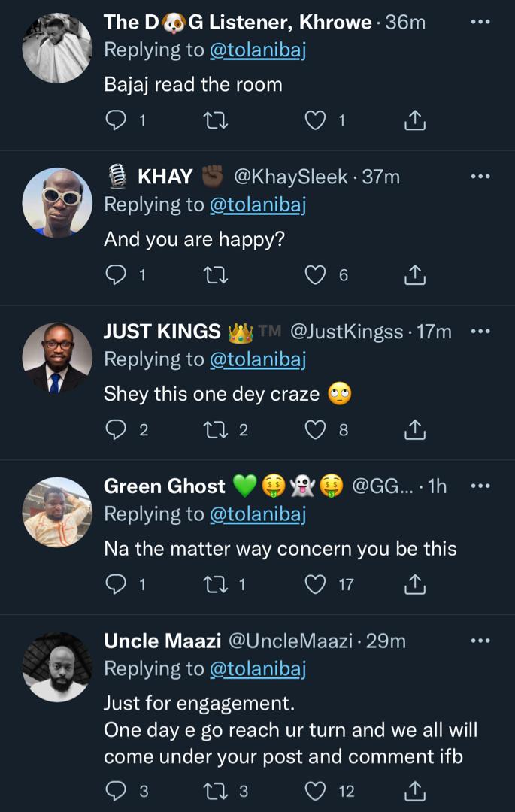Like Uncle Maazi's reply with 12 likes
This screenshot has height=812, width=515.
click(316, 791)
